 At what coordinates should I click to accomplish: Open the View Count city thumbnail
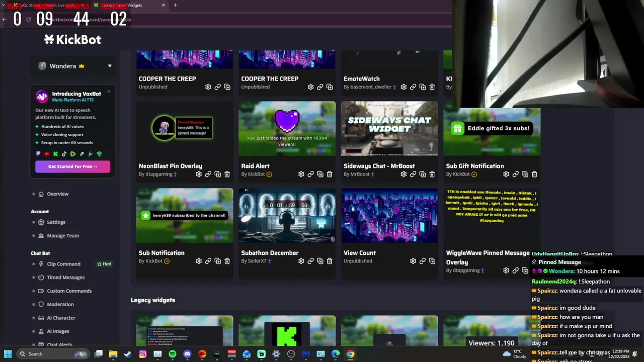coord(389,216)
